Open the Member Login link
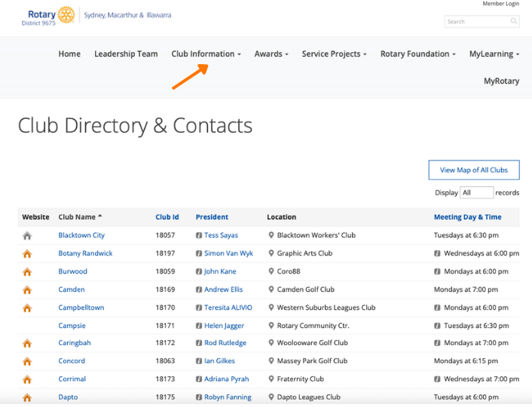Screen dimensions: 532x407 coord(501,4)
